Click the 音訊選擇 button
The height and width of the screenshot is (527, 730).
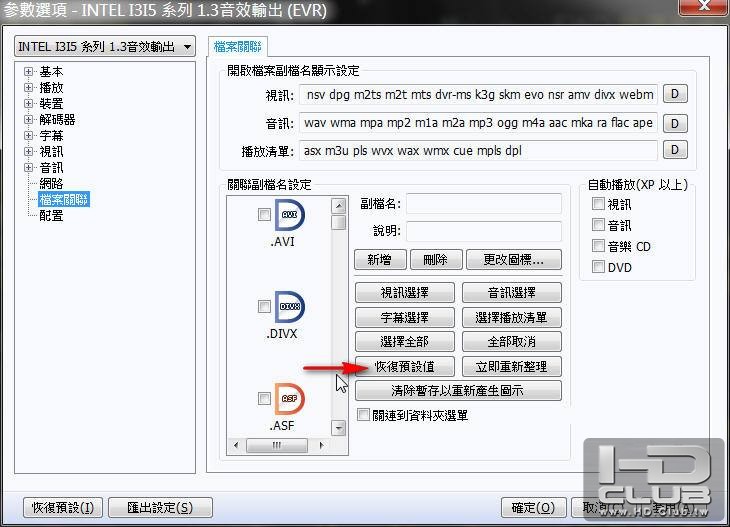[x=512, y=293]
